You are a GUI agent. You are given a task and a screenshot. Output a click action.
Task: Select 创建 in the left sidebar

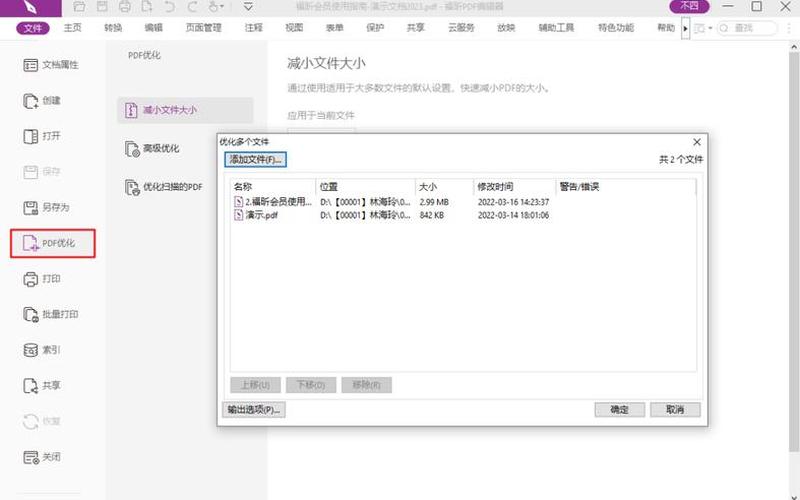click(42, 101)
